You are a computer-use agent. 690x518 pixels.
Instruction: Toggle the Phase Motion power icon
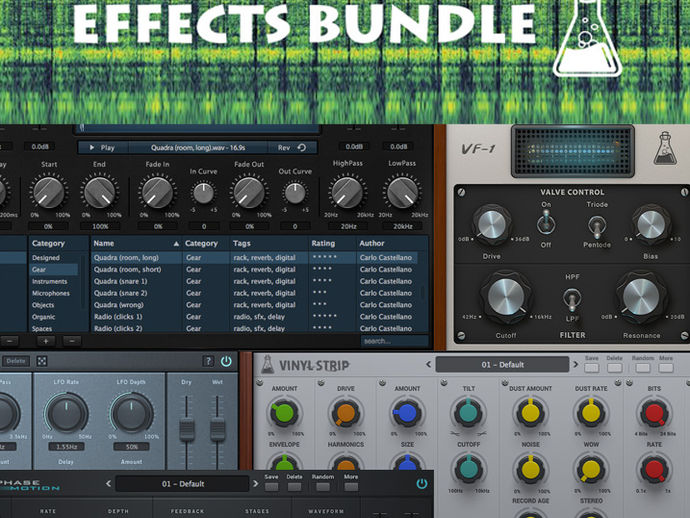pos(422,484)
